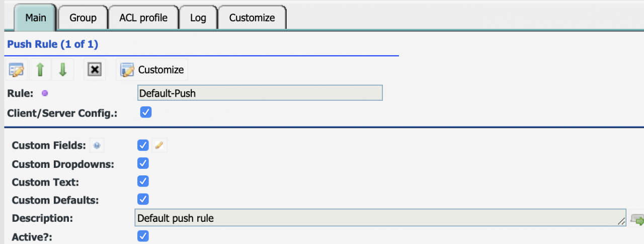This screenshot has width=644, height=244.
Task: Click the info icon next to Custom Fields
Action: click(x=97, y=145)
